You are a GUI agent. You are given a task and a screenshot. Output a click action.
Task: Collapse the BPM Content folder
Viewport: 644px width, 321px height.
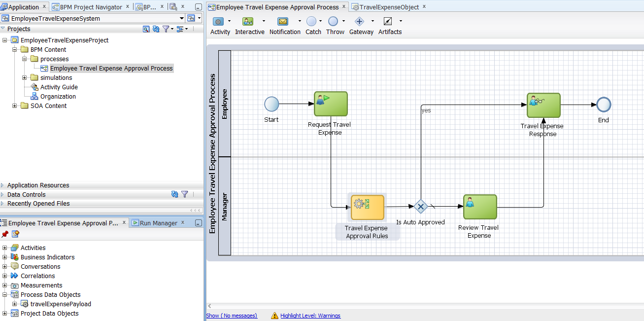click(x=15, y=49)
